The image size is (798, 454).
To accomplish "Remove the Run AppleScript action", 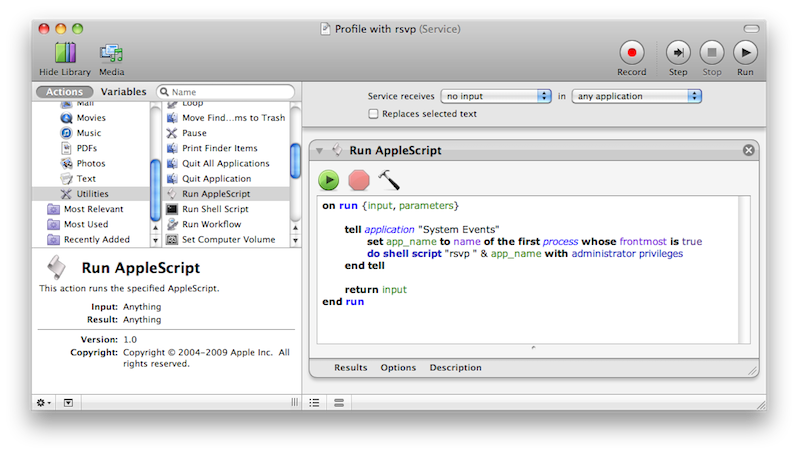I will coord(748,150).
